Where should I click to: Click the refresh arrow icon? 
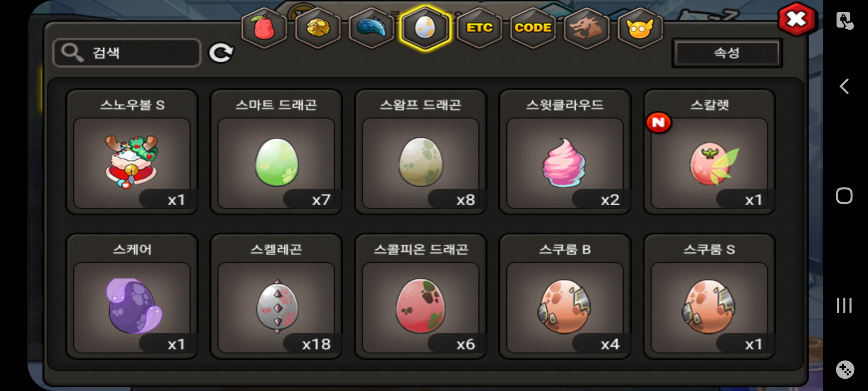pos(221,53)
